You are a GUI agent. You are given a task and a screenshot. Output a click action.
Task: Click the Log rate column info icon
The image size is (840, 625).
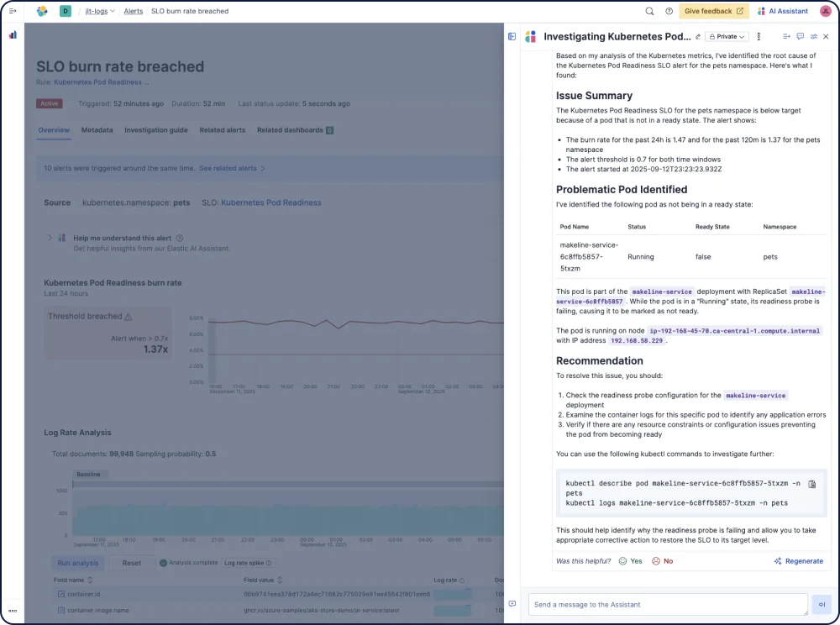pos(462,580)
